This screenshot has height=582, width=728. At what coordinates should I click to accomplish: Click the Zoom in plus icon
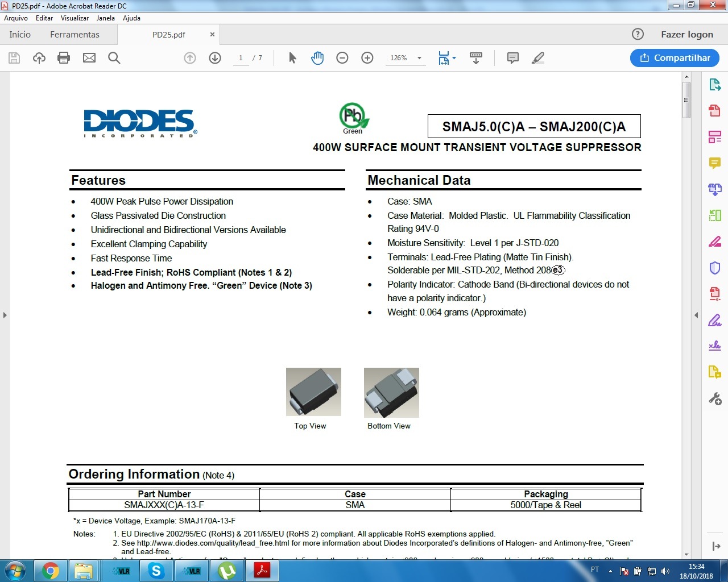point(367,58)
